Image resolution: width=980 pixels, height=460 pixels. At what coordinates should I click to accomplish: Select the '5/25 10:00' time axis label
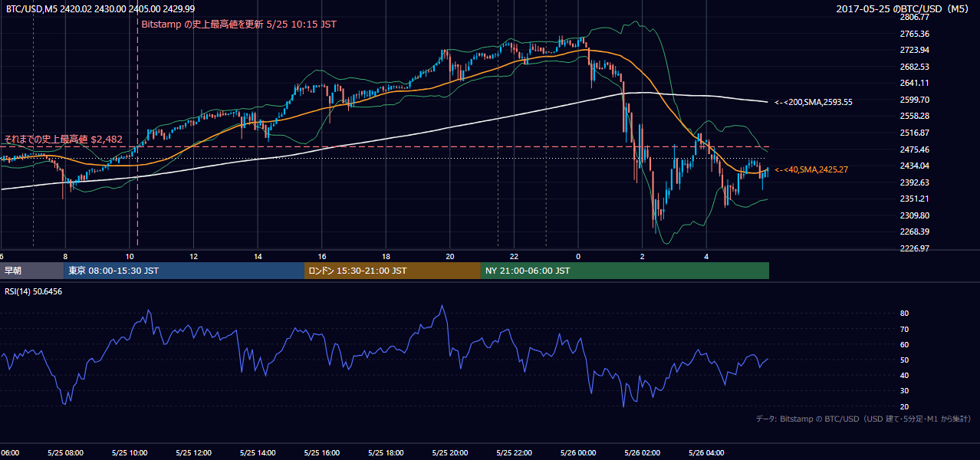tap(129, 453)
